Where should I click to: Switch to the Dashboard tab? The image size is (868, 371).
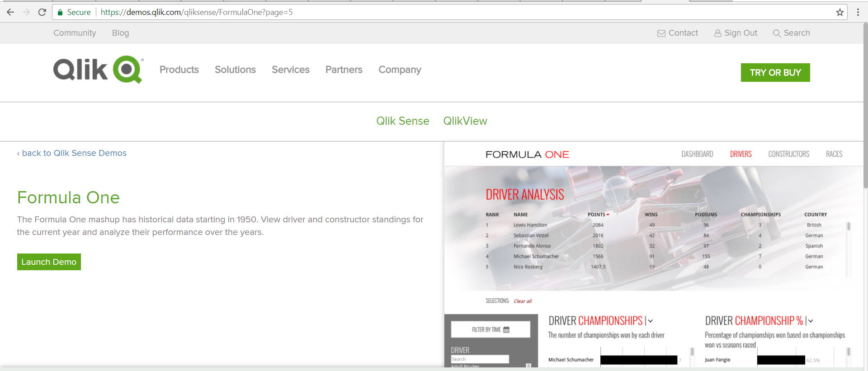click(x=697, y=154)
